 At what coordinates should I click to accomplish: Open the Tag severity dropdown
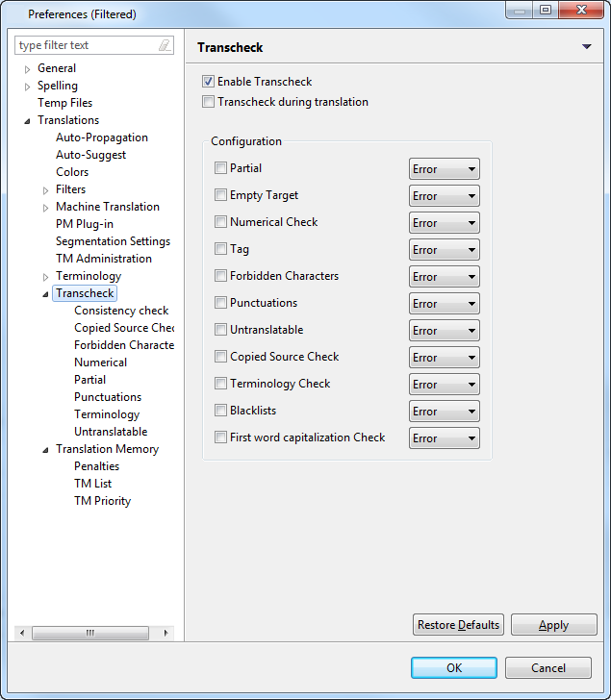tap(445, 250)
